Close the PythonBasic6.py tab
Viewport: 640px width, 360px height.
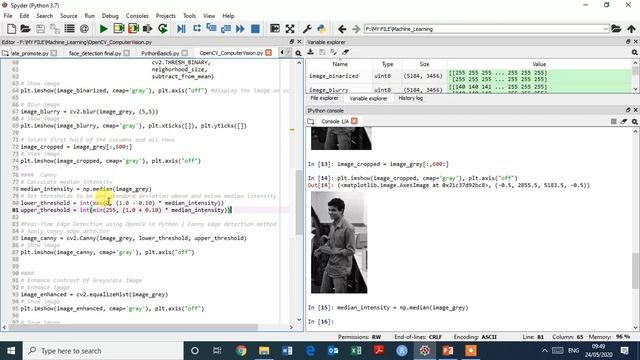coord(184,53)
